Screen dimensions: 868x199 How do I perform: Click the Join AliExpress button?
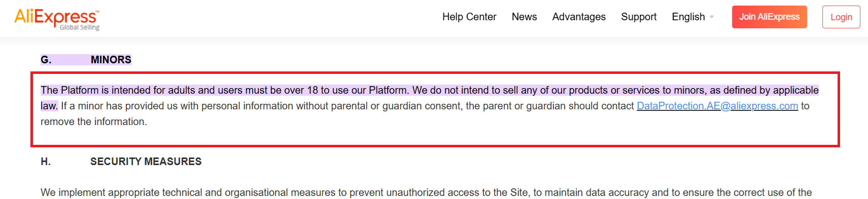click(769, 17)
